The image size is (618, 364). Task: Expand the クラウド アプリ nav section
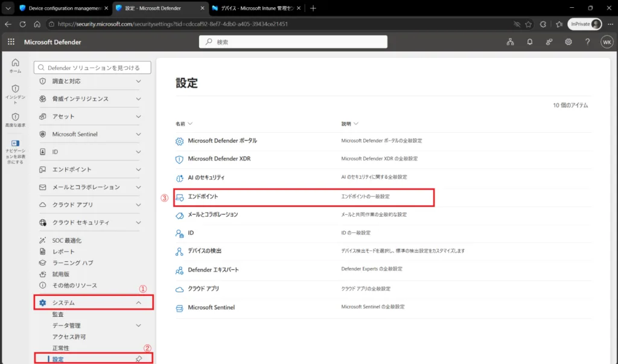pos(138,205)
